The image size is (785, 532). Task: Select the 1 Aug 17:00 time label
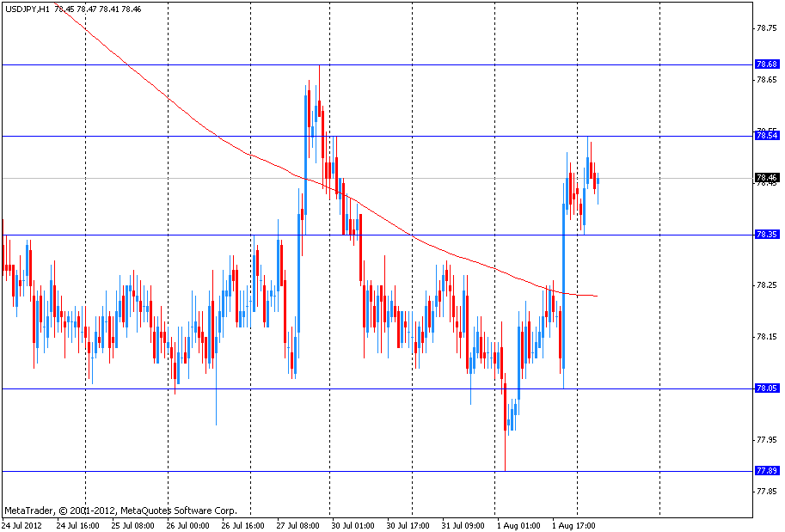point(574,524)
